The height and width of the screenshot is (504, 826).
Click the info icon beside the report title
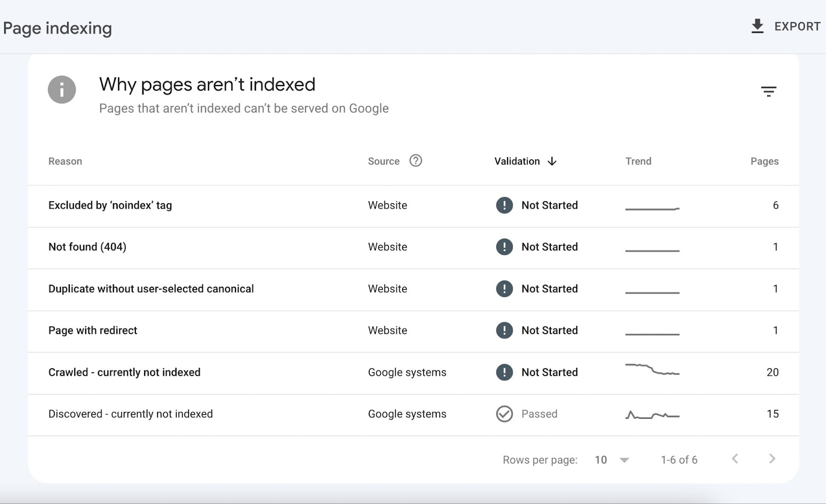(x=61, y=89)
